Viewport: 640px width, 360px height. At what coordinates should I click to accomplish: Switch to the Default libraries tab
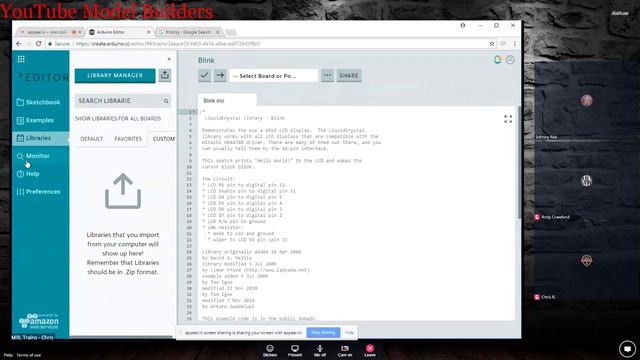91,139
